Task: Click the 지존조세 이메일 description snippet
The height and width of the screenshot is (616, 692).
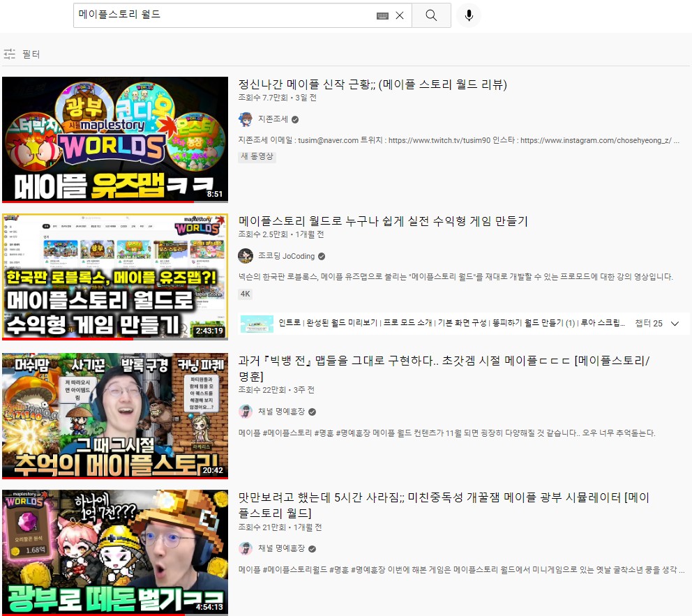Action: (459, 140)
